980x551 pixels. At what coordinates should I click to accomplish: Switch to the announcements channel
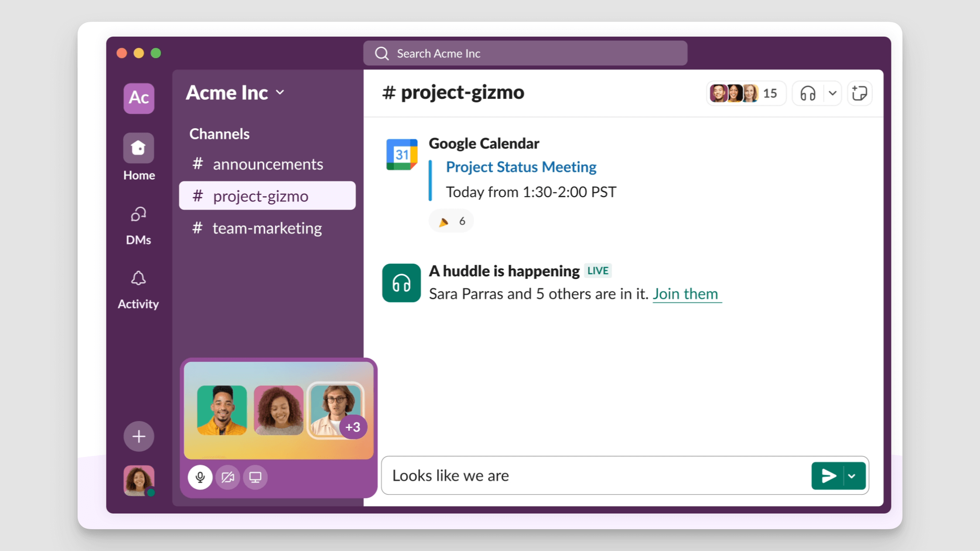pyautogui.click(x=267, y=164)
